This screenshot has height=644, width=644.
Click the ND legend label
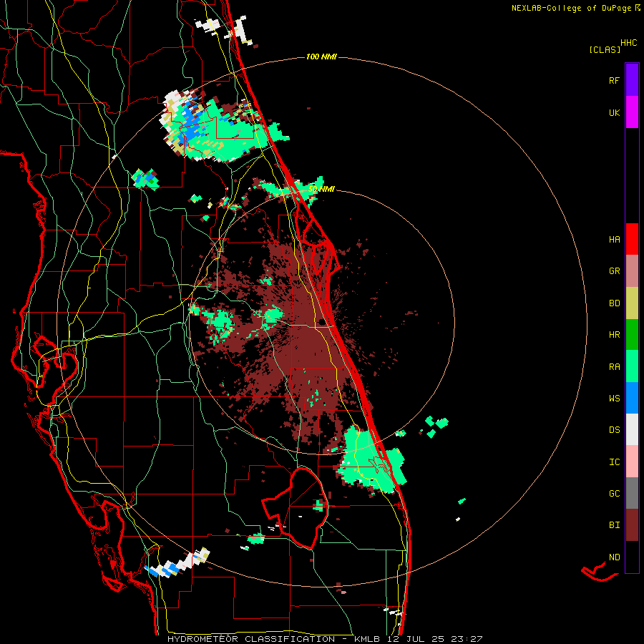point(614,557)
